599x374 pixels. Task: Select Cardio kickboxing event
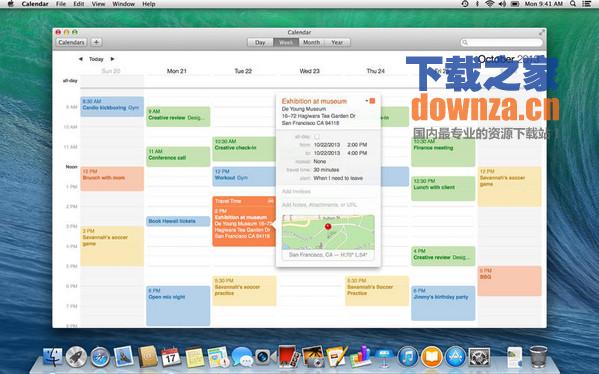pyautogui.click(x=112, y=106)
